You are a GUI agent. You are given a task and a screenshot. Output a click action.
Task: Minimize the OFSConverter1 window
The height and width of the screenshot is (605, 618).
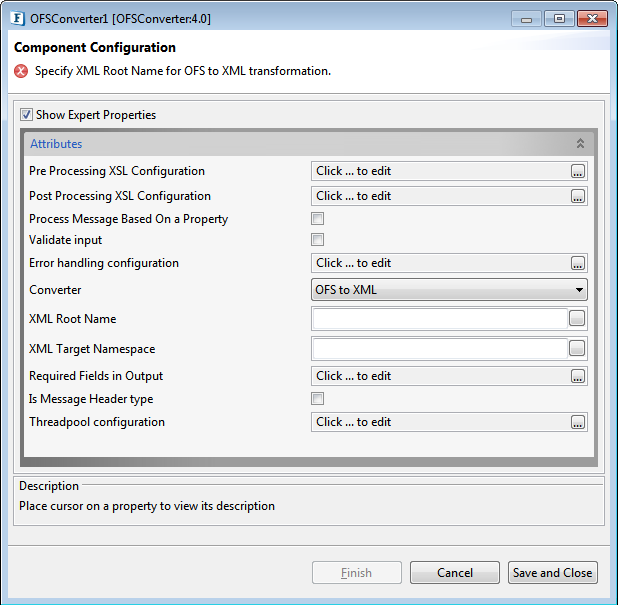[x=527, y=19]
